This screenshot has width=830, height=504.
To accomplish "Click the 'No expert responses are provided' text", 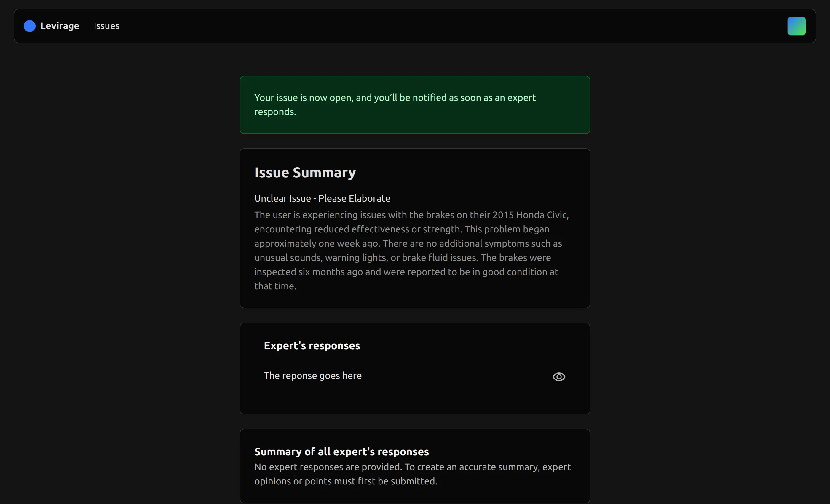I will point(328,467).
